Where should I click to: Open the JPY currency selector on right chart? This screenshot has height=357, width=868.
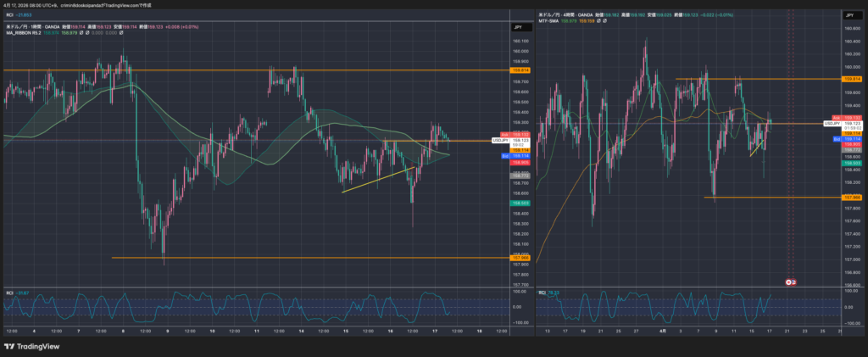(849, 15)
